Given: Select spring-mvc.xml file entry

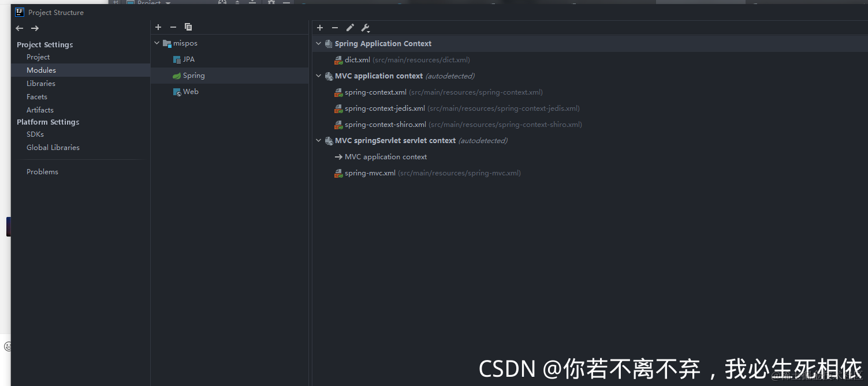Looking at the screenshot, I should [x=433, y=173].
